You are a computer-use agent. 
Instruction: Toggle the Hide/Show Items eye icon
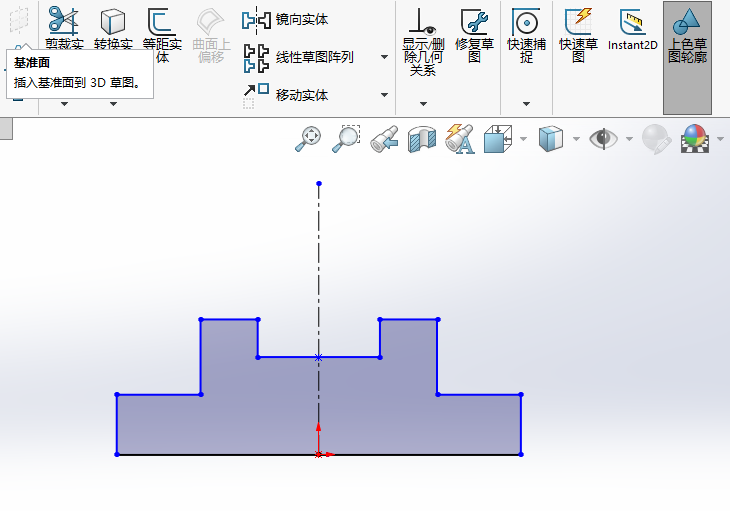[603, 139]
